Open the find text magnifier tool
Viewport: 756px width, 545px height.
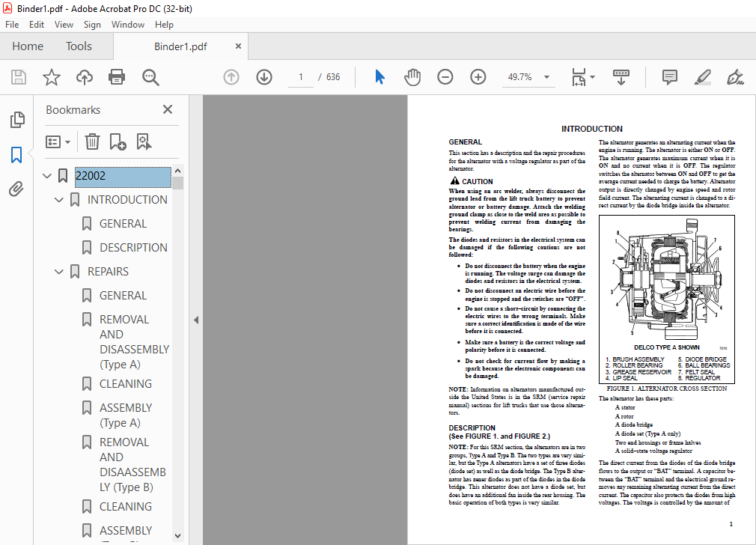pyautogui.click(x=150, y=77)
